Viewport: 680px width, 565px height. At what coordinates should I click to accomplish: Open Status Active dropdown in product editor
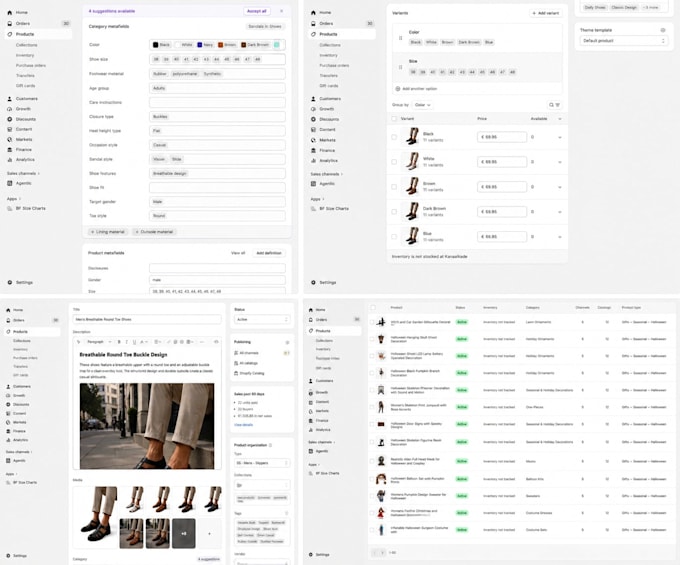point(262,319)
